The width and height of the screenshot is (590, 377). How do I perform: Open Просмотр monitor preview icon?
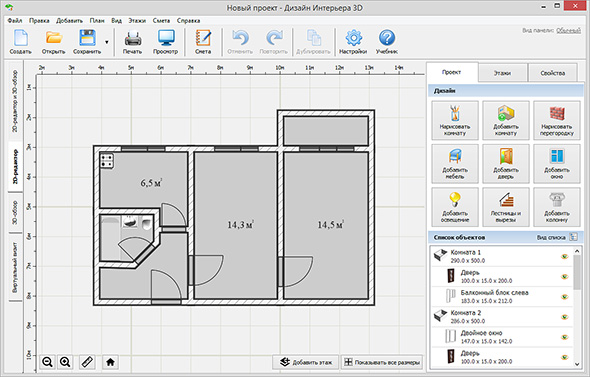click(x=166, y=38)
